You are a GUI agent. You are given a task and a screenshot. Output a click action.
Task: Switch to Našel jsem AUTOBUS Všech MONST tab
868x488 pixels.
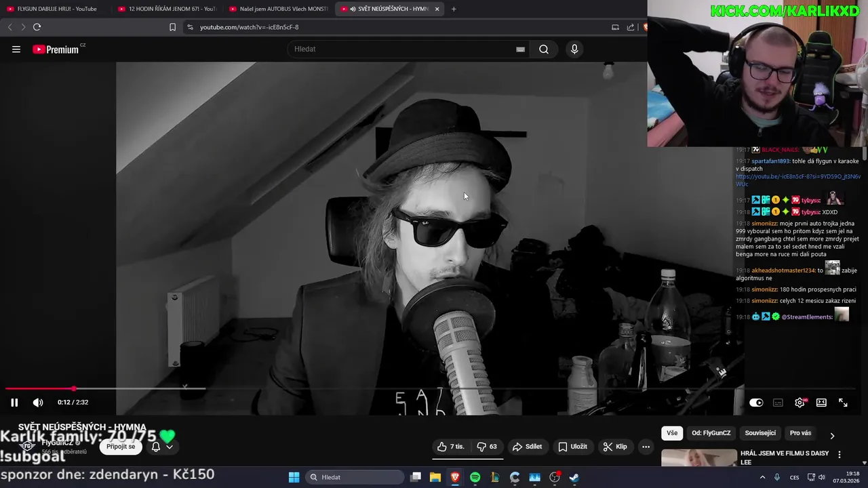point(279,9)
